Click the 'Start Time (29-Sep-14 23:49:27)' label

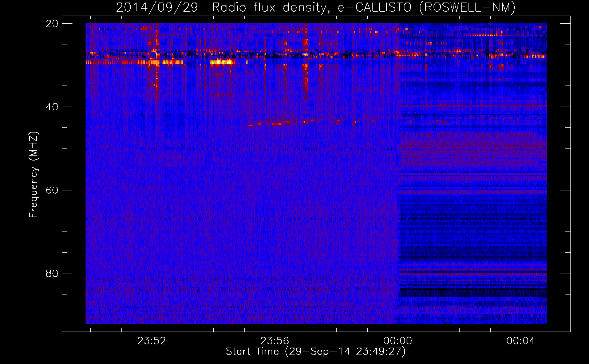tap(316, 352)
